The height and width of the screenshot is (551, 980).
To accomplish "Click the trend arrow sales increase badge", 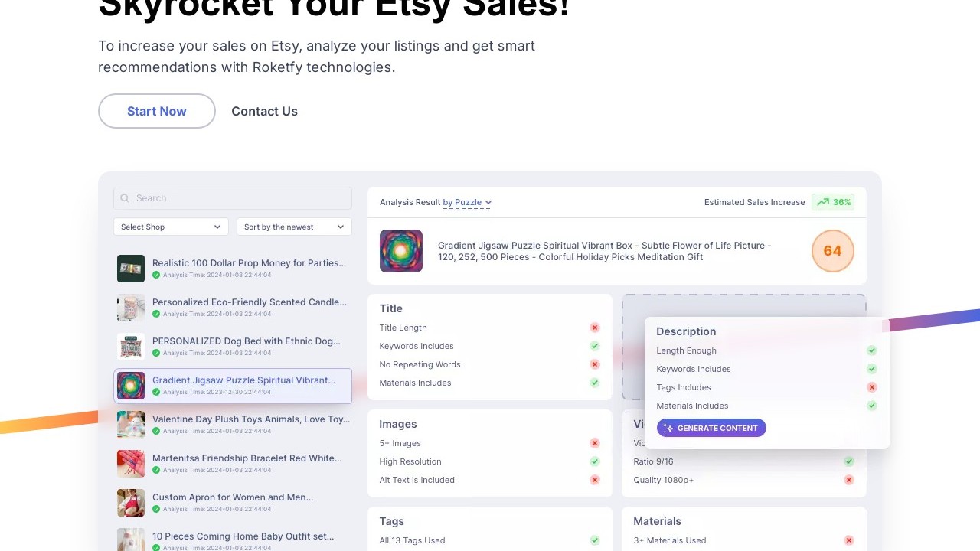I will pyautogui.click(x=833, y=202).
